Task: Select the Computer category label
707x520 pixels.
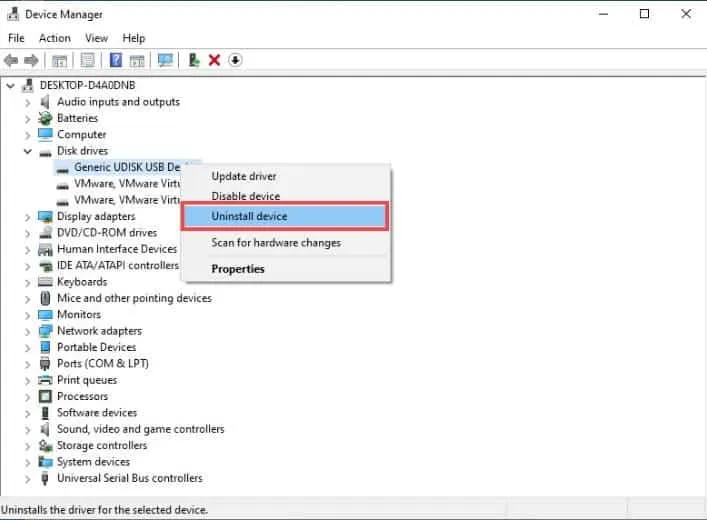Action: [x=82, y=134]
